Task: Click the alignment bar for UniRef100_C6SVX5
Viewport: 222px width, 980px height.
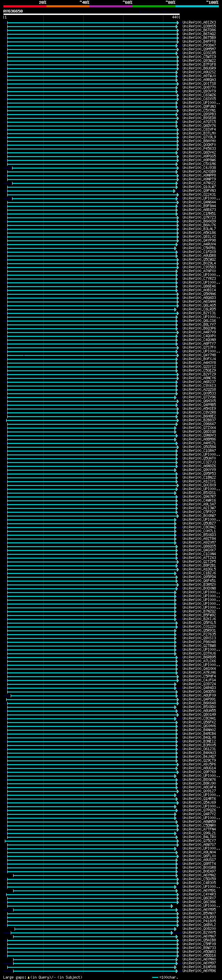Action: click(93, 99)
